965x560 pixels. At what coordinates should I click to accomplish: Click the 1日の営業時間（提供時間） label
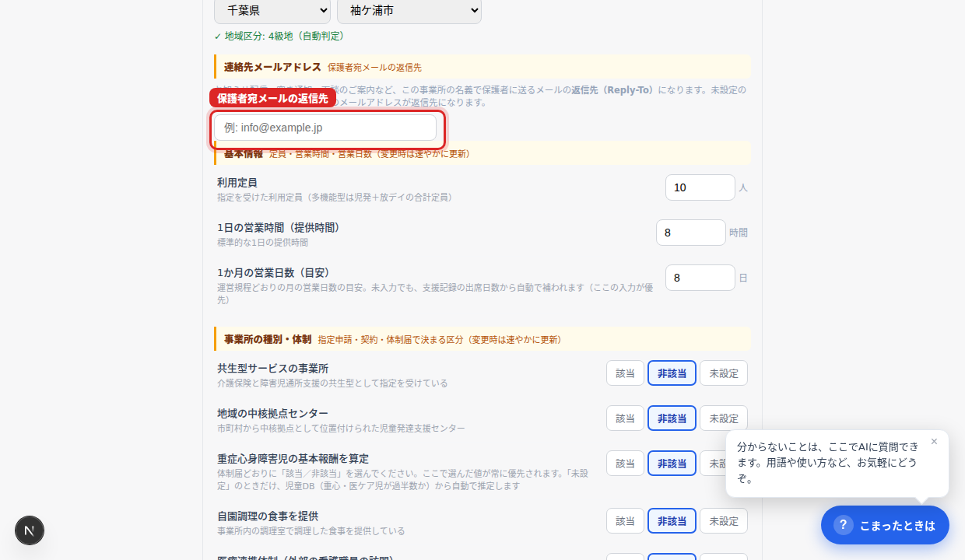click(x=279, y=228)
